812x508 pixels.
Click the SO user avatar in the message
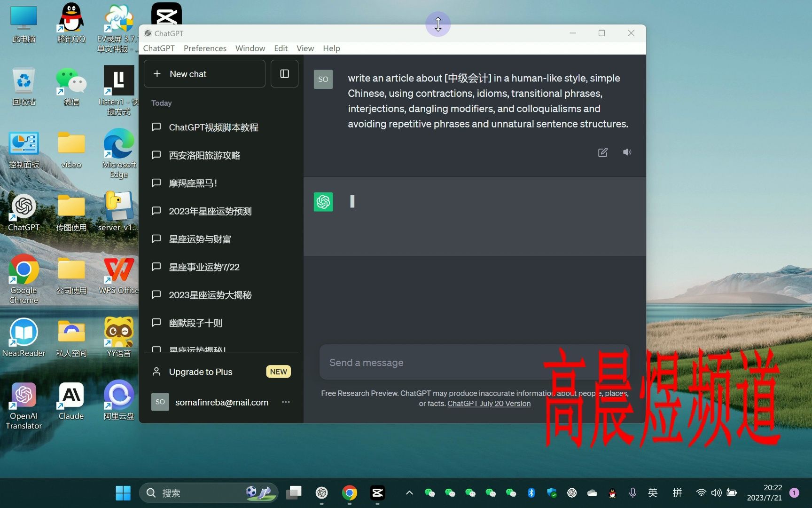point(323,79)
